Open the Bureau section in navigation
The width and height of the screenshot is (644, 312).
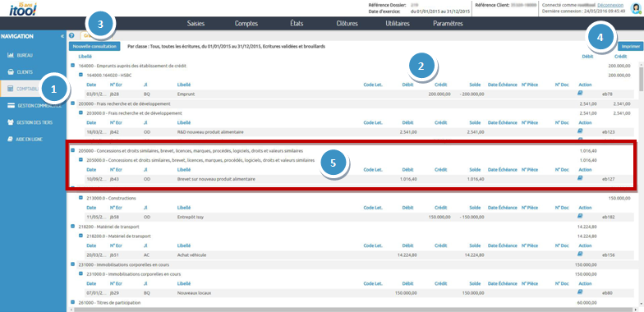coord(20,55)
